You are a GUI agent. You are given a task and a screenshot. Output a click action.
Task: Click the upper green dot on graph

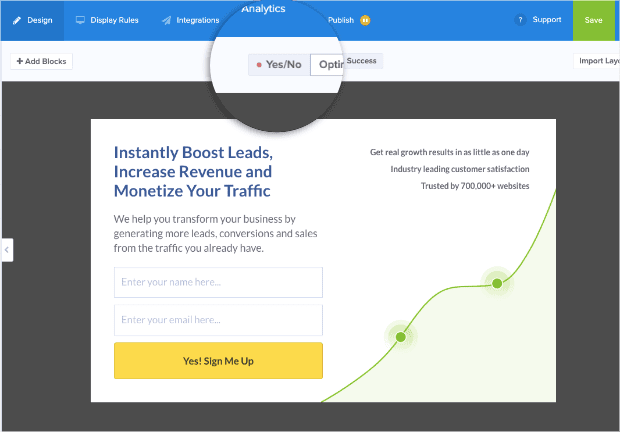[497, 283]
